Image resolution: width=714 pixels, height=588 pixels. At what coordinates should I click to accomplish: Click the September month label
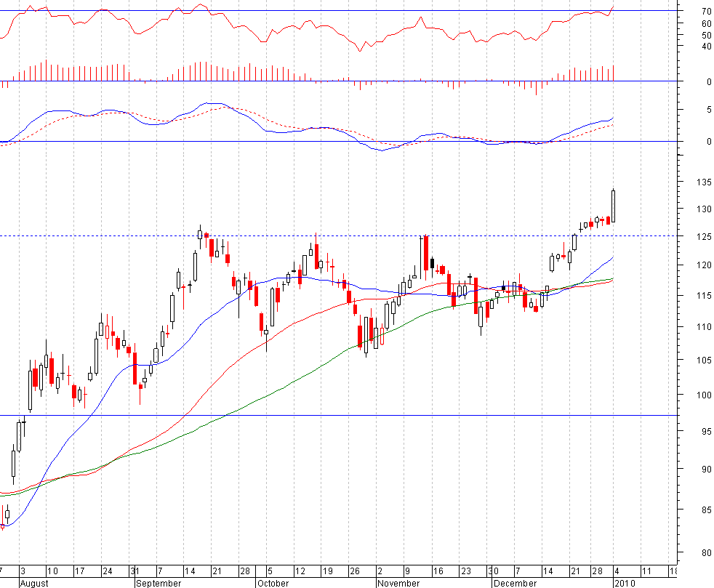159,583
